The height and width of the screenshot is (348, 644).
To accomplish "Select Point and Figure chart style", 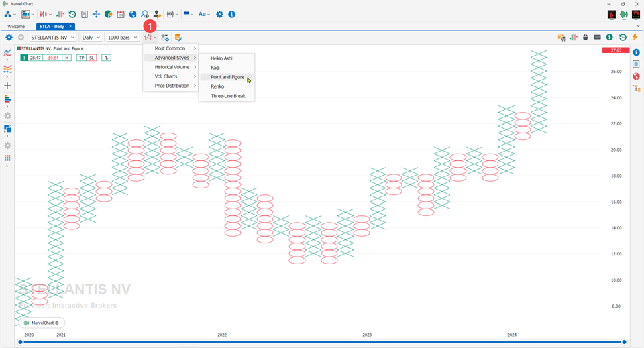I will (227, 77).
